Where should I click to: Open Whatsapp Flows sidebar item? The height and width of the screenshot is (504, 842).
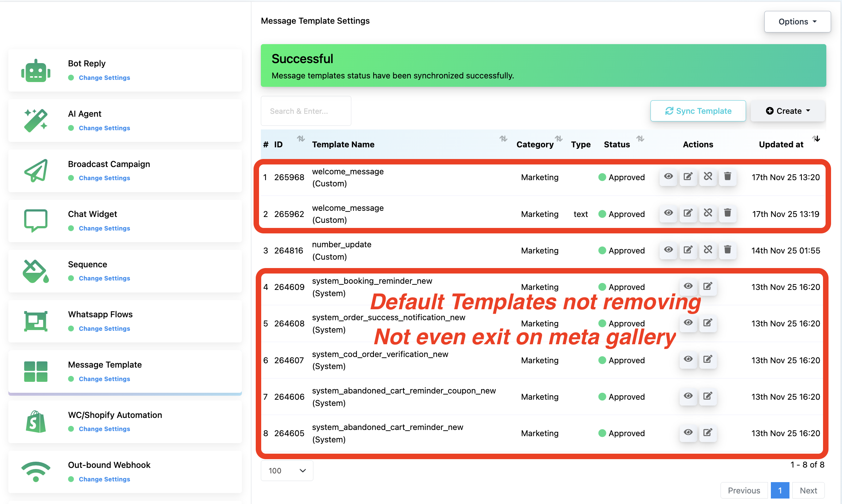(100, 314)
